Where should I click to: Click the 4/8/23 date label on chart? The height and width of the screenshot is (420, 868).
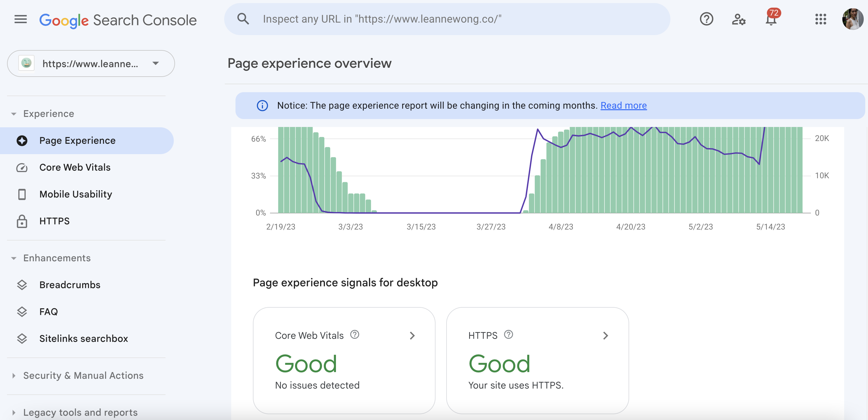click(561, 227)
